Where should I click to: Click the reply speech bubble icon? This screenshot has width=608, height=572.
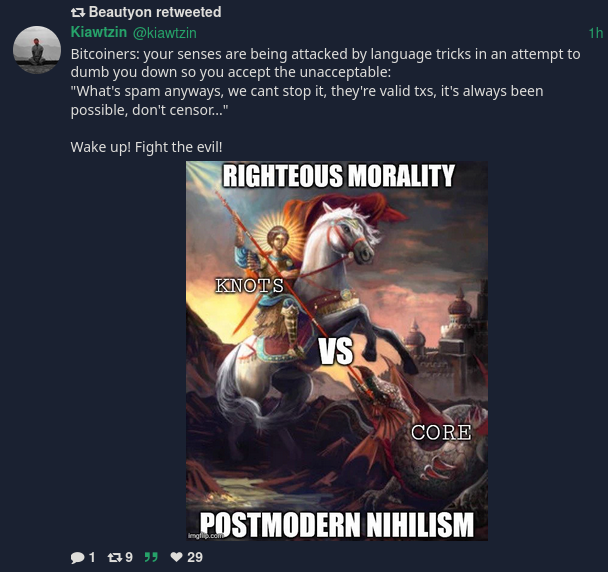pyautogui.click(x=78, y=558)
